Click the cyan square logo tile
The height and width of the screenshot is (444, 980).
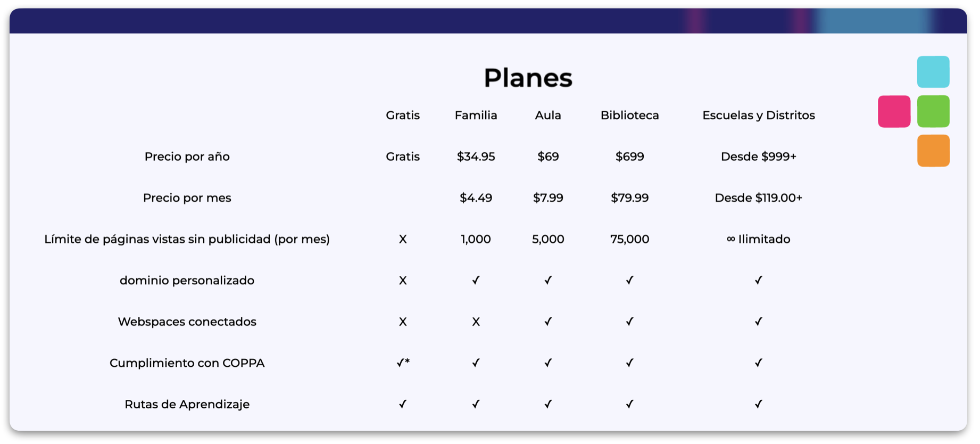pos(933,72)
